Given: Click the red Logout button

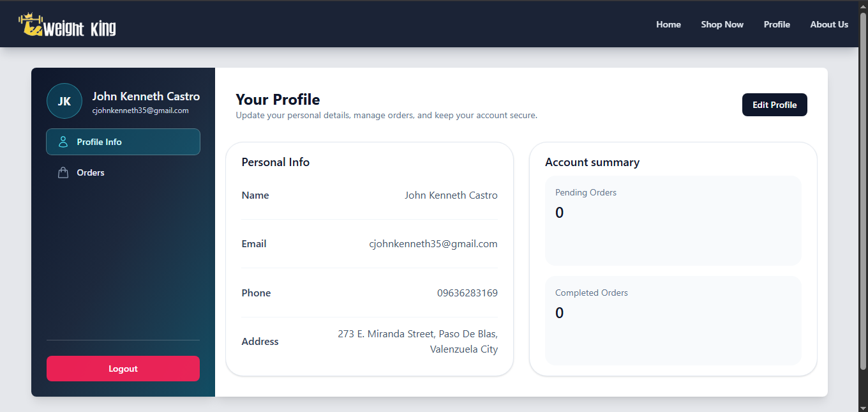Looking at the screenshot, I should pyautogui.click(x=123, y=369).
